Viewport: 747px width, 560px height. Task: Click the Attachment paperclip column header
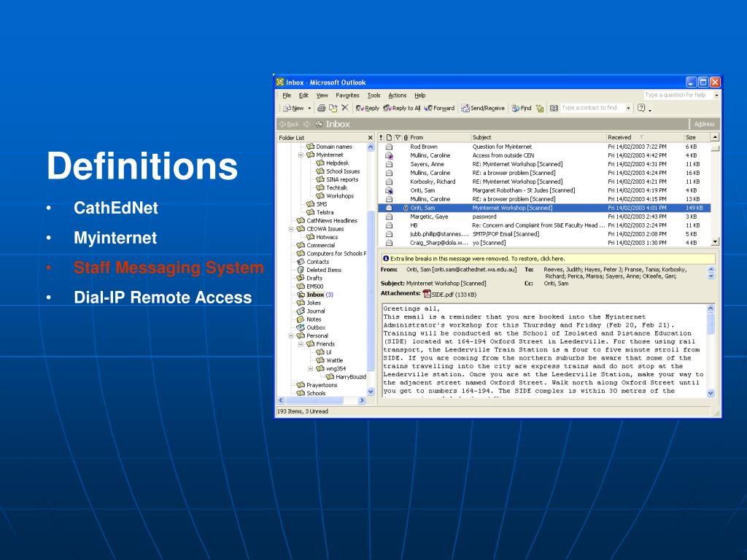click(x=406, y=137)
